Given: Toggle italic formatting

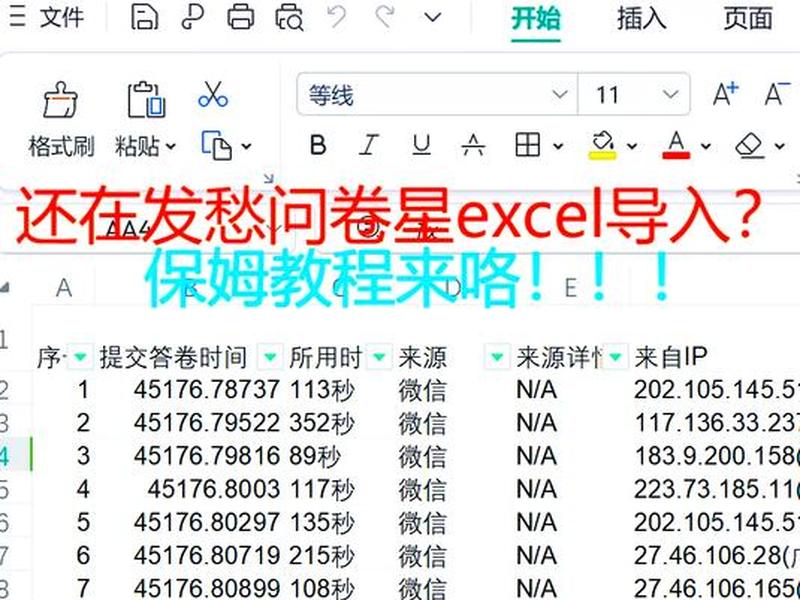Looking at the screenshot, I should (x=368, y=145).
